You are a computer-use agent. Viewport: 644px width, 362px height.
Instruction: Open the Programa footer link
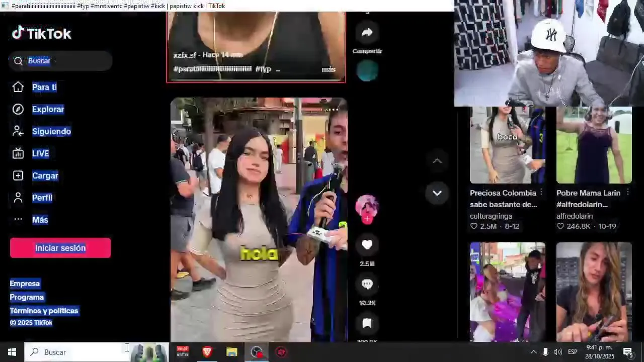point(27,297)
